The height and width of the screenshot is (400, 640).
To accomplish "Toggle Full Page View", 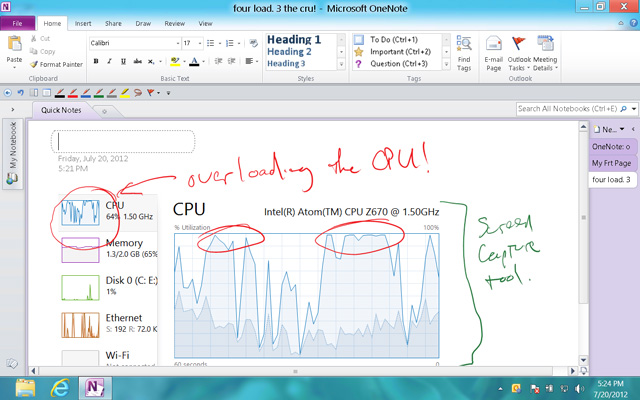I will pos(47,93).
